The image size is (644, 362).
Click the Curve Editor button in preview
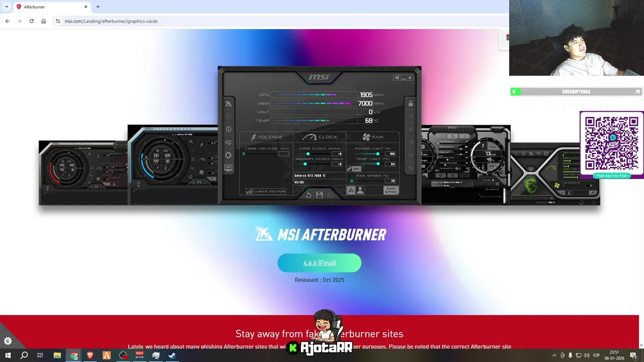266,191
